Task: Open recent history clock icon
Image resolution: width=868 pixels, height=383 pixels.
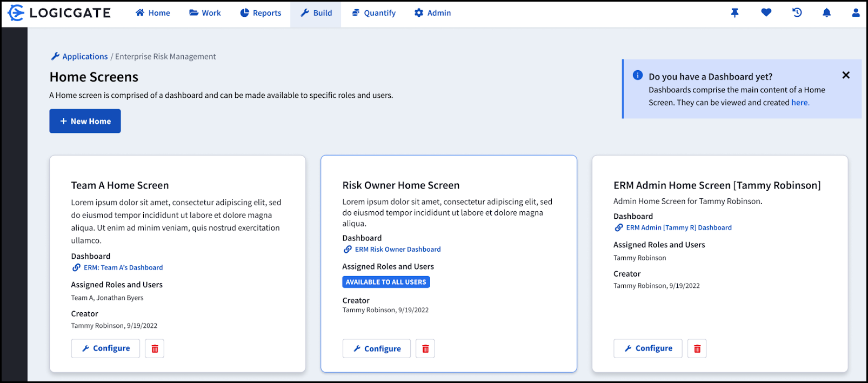Action: (797, 12)
